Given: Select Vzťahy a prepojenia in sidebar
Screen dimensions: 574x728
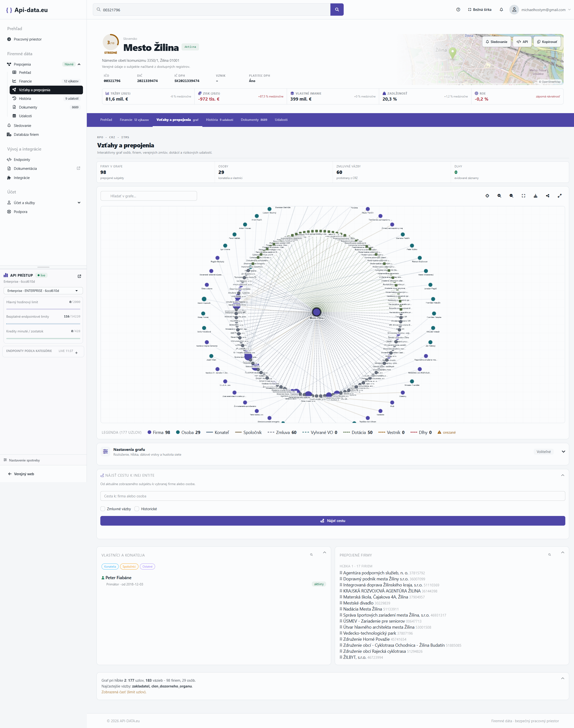Looking at the screenshot, I should pyautogui.click(x=46, y=90).
